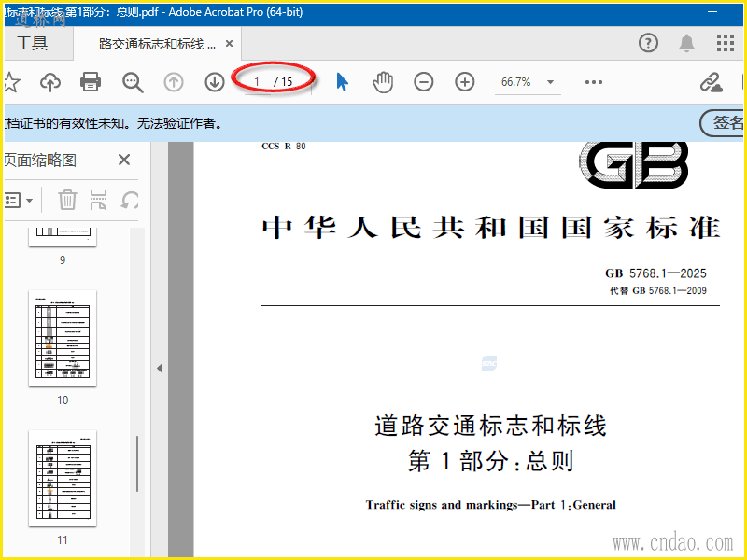Zoom in with the plus icon
Screen dimensions: 747x560
click(x=464, y=82)
